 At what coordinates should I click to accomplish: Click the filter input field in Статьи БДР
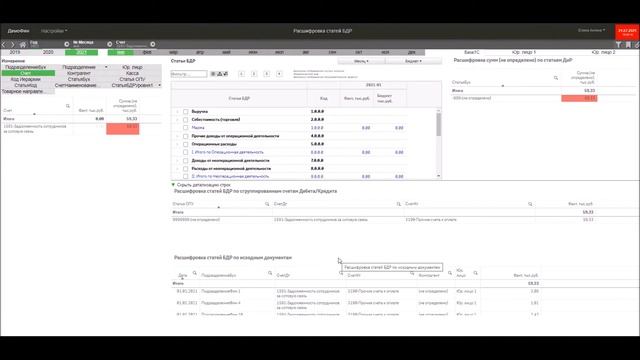pos(189,74)
